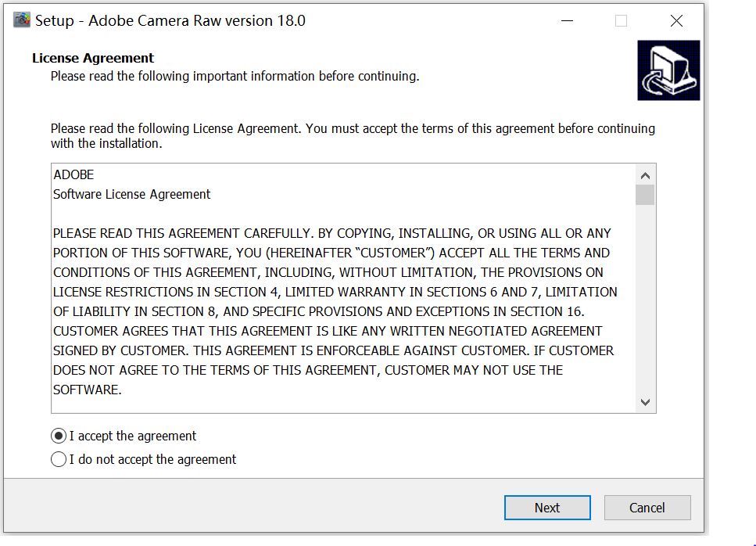Click the greyed-out maximize window button
756x546 pixels.
(621, 21)
